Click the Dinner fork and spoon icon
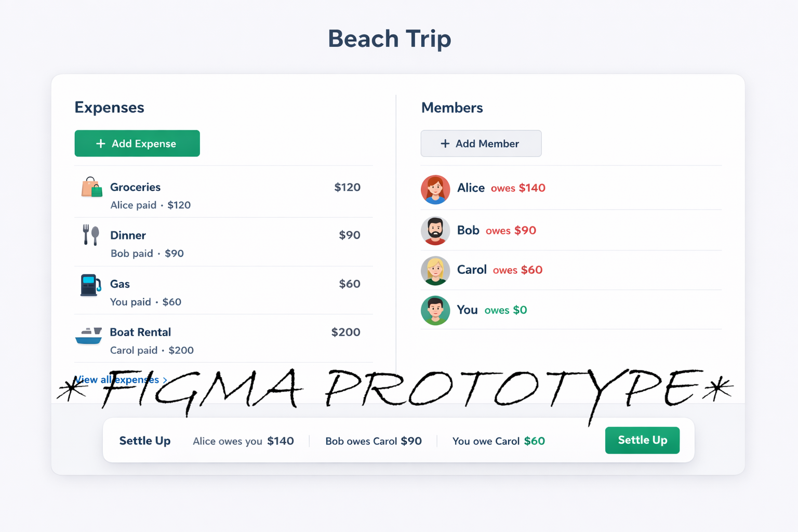The width and height of the screenshot is (798, 532). (x=91, y=235)
